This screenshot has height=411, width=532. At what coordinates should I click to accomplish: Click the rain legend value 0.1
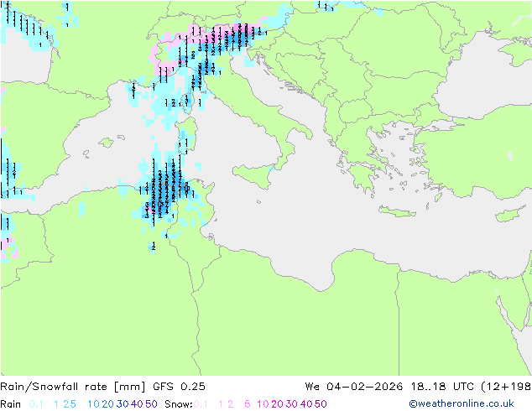36,404
